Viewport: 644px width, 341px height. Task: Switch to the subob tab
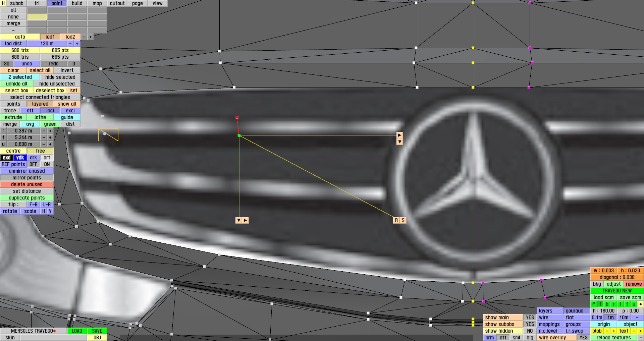(17, 3)
